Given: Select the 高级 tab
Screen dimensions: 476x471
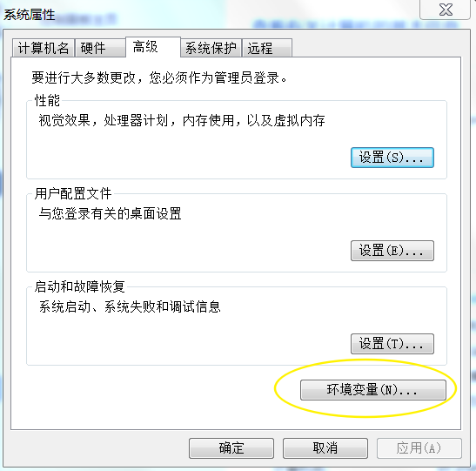Looking at the screenshot, I should coord(153,47).
